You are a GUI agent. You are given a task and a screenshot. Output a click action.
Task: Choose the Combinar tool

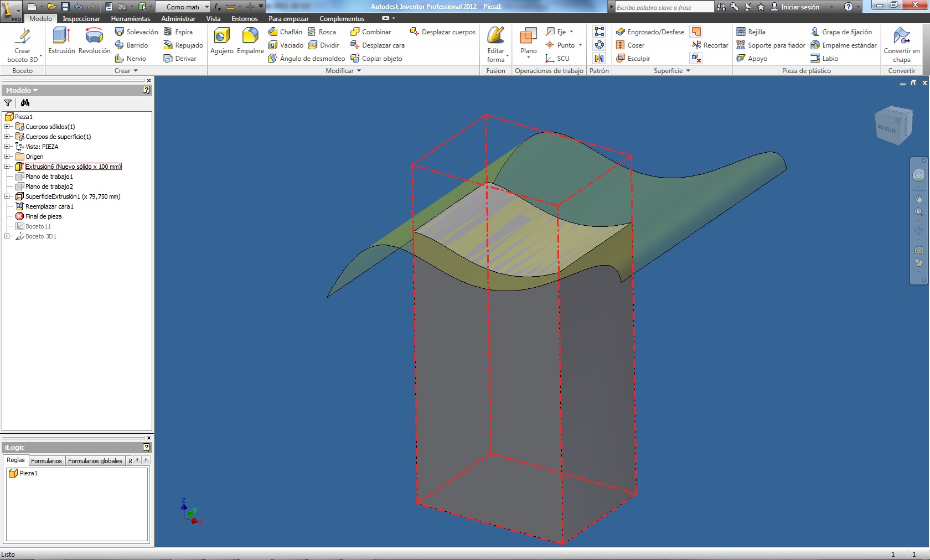[371, 32]
